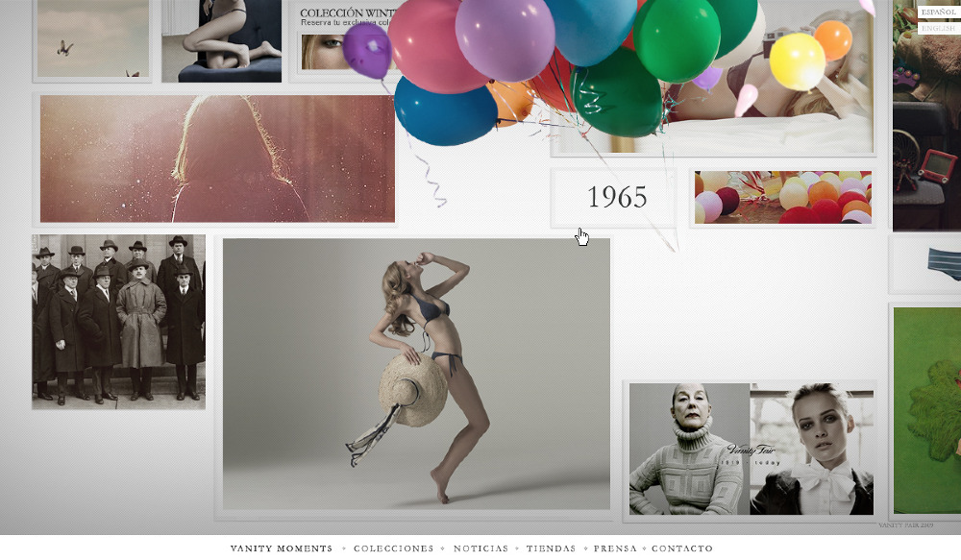Open the vintage men in coats photograph
The width and height of the screenshot is (961, 560).
pos(118,321)
